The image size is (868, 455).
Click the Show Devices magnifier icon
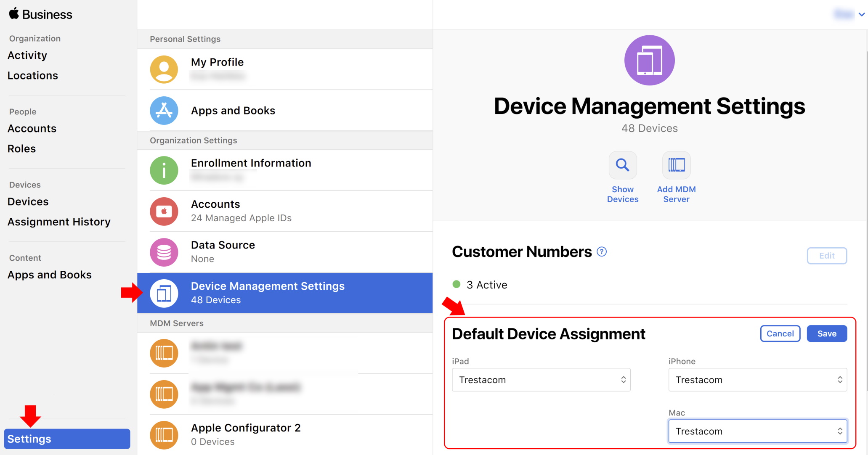click(x=623, y=165)
